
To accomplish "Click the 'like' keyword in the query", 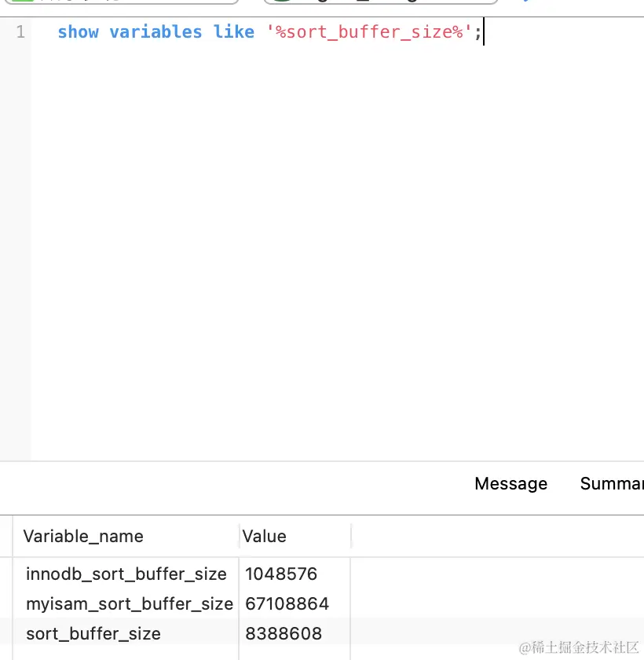I will 234,32.
